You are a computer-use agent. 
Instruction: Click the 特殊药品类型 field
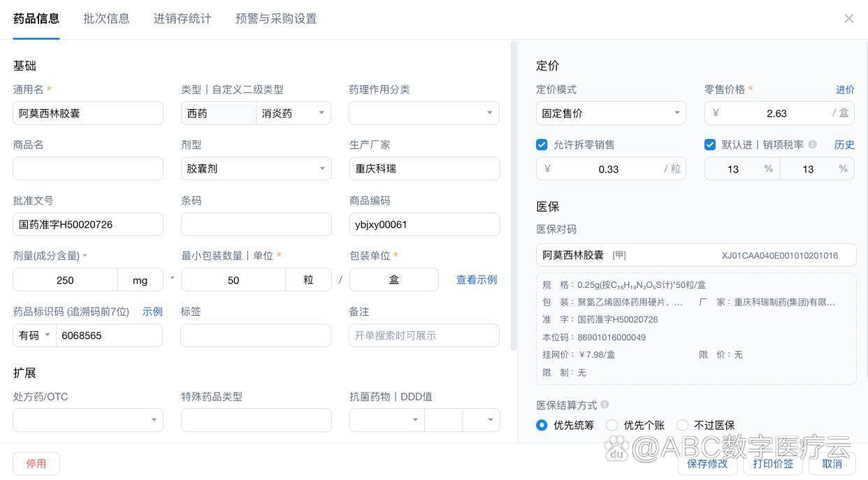256,420
